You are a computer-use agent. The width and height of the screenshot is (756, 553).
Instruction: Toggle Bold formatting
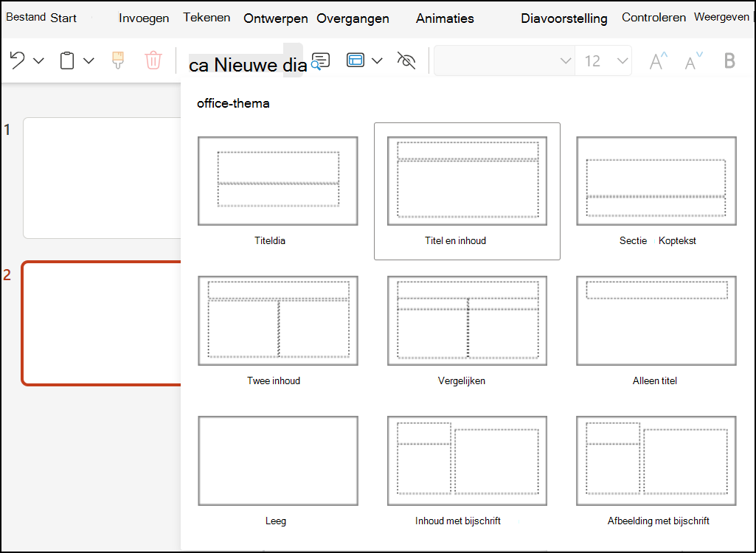pyautogui.click(x=729, y=60)
